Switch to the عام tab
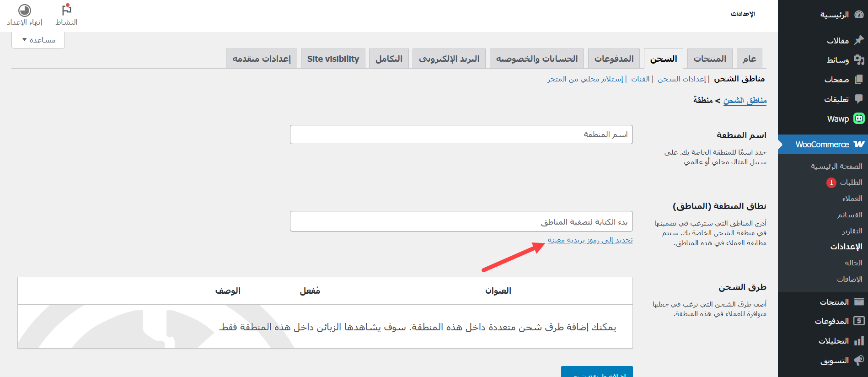 click(x=750, y=59)
